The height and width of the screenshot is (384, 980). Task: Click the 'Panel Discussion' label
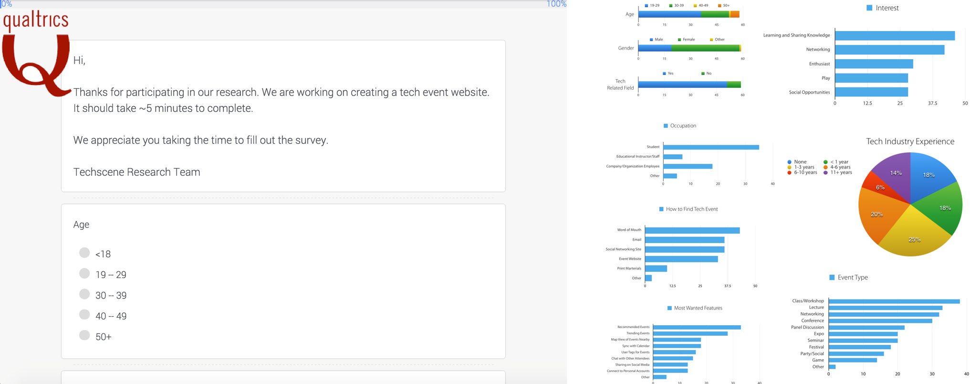(x=808, y=327)
